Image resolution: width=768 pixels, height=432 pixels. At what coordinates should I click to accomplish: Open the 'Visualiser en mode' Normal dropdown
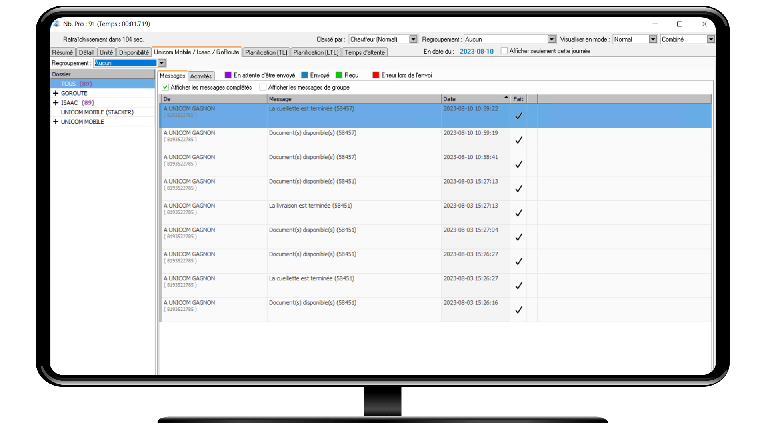click(x=652, y=39)
